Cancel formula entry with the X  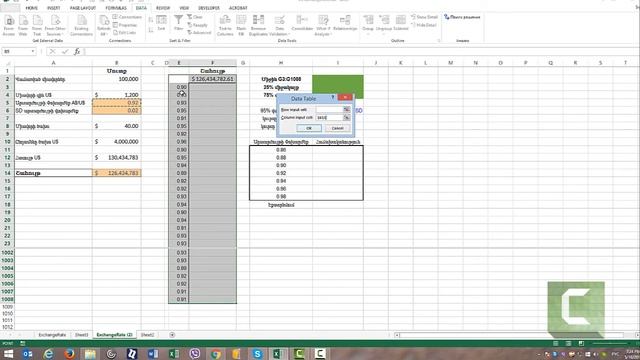[x=52, y=51]
